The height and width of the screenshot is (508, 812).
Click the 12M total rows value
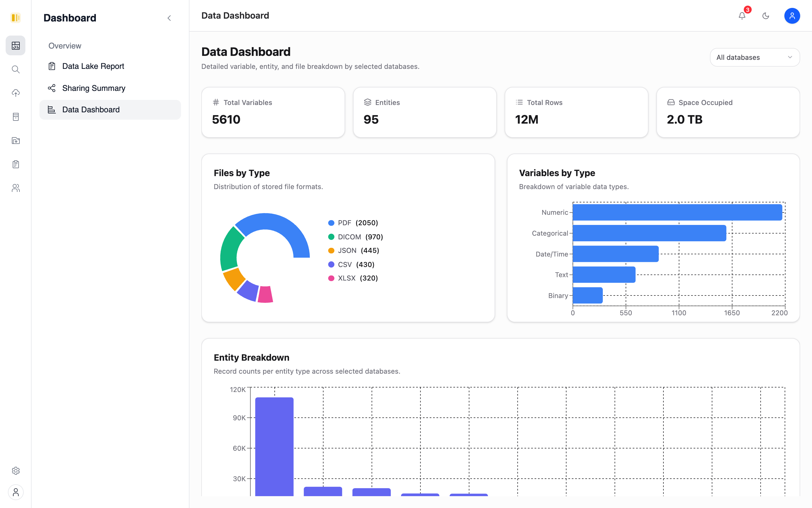tap(526, 120)
